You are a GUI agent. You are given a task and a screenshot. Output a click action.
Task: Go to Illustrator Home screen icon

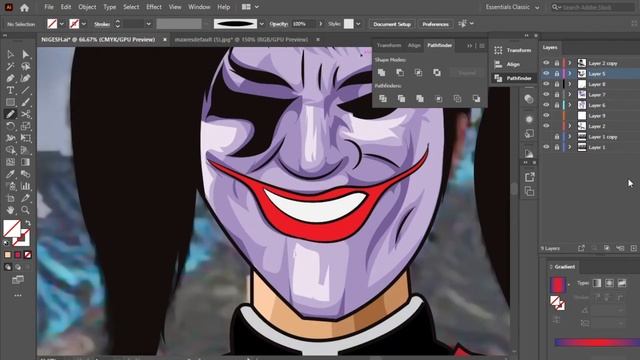[24, 7]
